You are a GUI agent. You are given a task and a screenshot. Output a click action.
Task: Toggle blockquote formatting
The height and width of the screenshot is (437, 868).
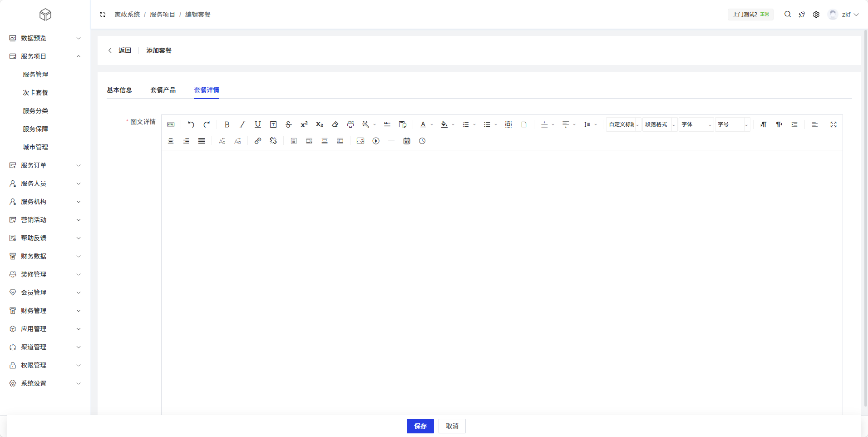coord(387,124)
